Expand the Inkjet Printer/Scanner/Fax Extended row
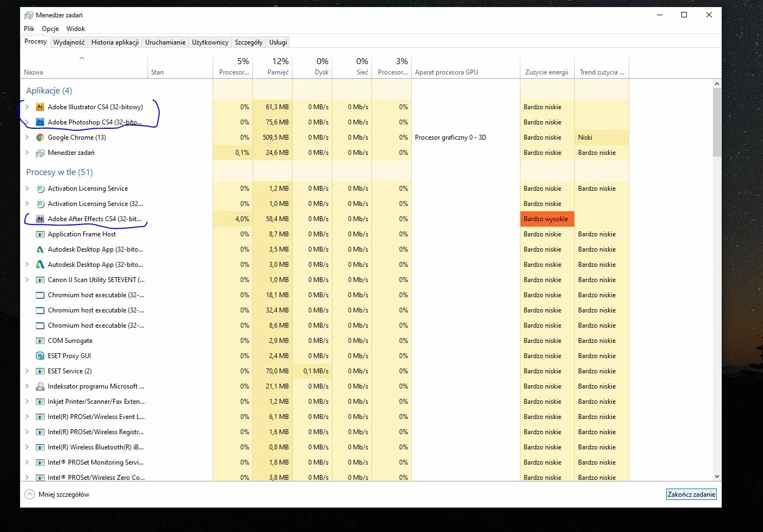Screen dimensions: 763x532 [x=27, y=402]
